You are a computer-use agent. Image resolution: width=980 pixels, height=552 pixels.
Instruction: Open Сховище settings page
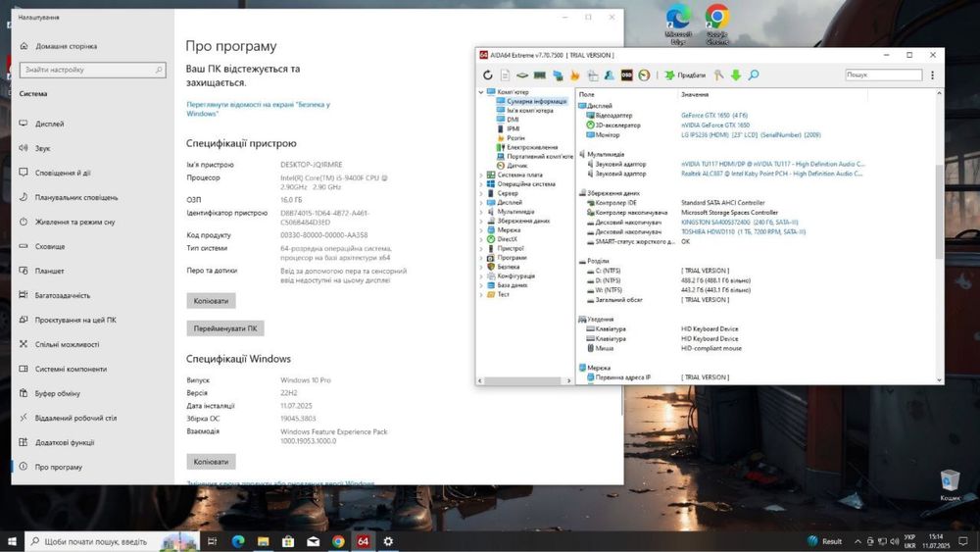click(49, 246)
